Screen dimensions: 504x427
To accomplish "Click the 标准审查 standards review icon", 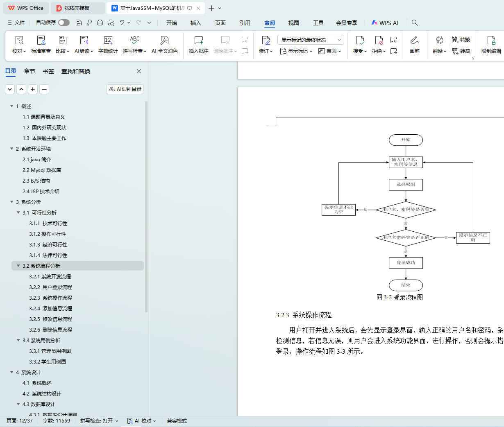I will click(x=41, y=41).
